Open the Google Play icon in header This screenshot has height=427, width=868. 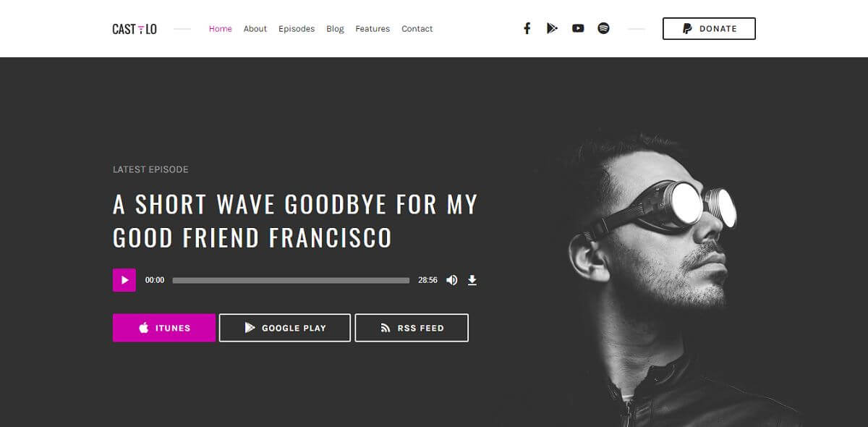[x=552, y=28]
